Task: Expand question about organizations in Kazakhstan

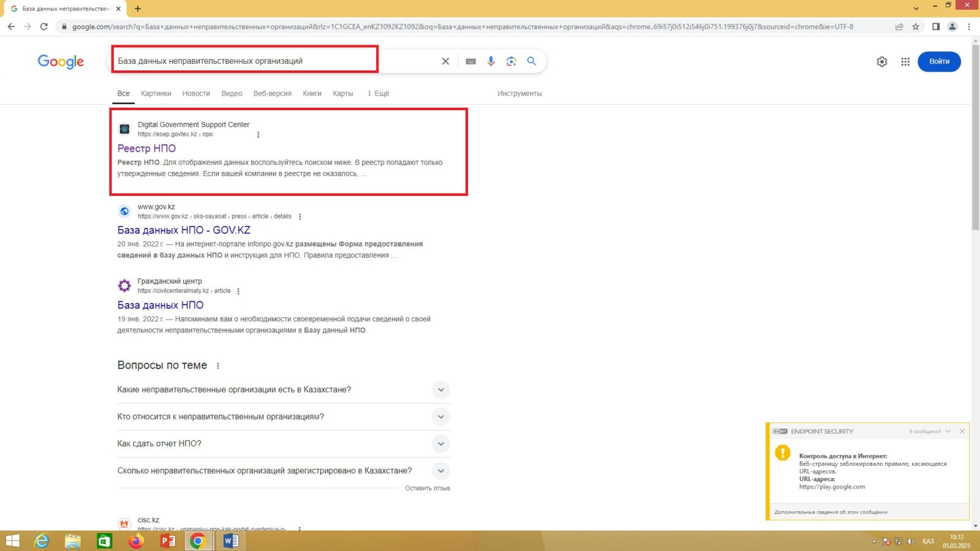Action: pyautogui.click(x=440, y=390)
